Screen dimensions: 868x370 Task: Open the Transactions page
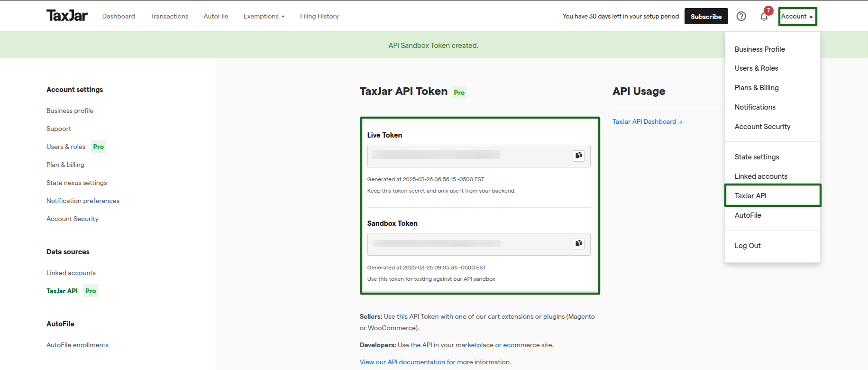click(x=169, y=16)
